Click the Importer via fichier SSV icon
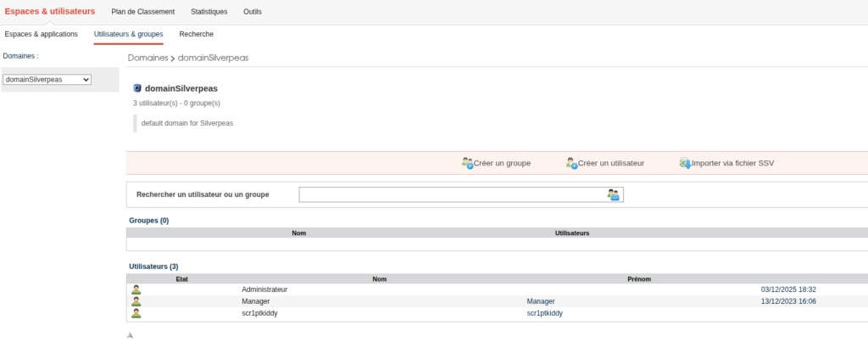Viewport: 868px width, 348px height. [x=685, y=163]
